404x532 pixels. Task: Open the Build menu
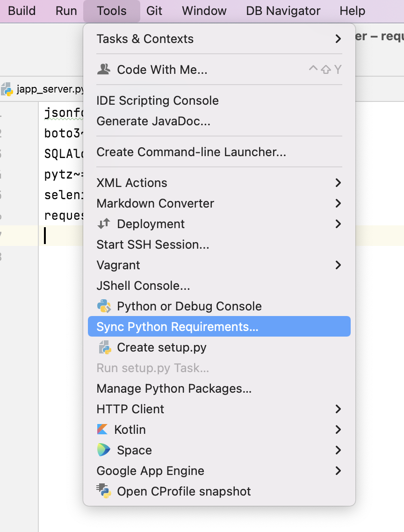coord(22,11)
